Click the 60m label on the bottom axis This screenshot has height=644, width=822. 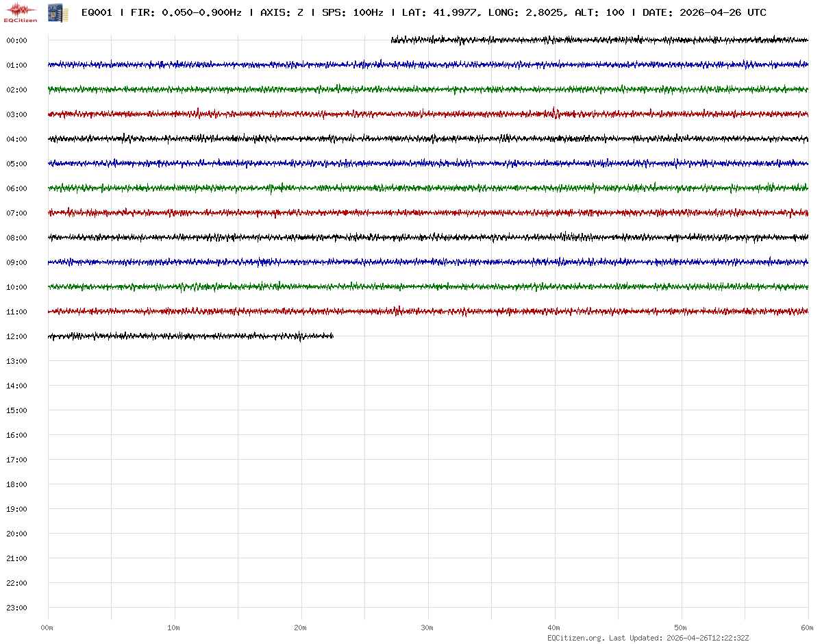[x=807, y=628]
